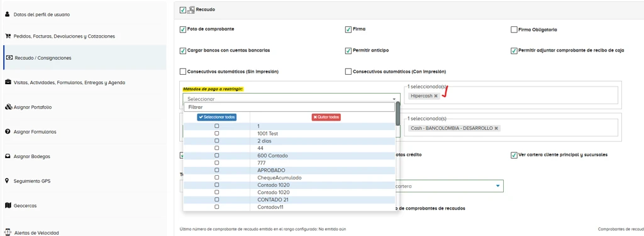Click the shopping cart icon for Pedidos
The width and height of the screenshot is (644, 236).
8,36
